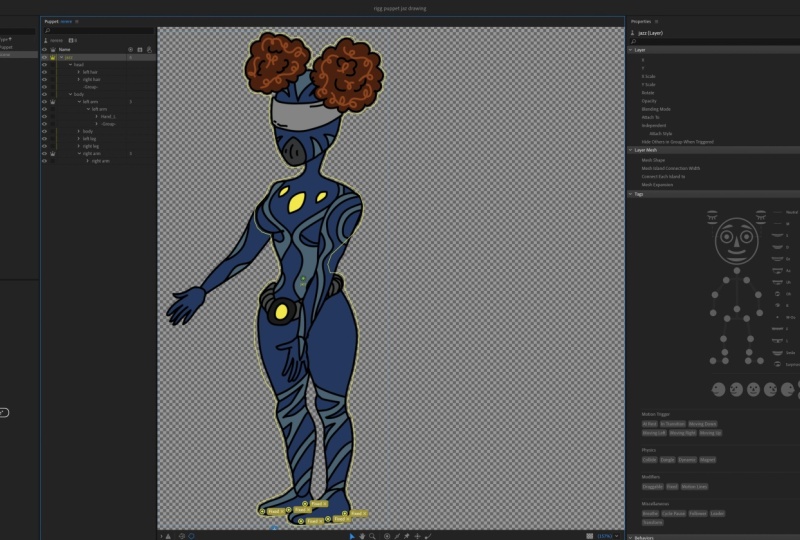Select the large face tag diagram

[x=736, y=240]
